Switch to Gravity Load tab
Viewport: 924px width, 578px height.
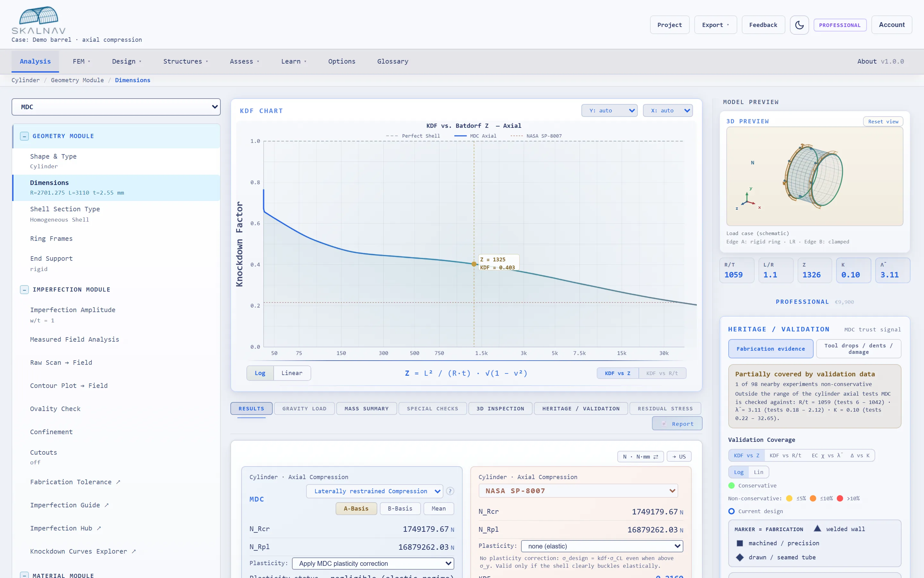(304, 409)
